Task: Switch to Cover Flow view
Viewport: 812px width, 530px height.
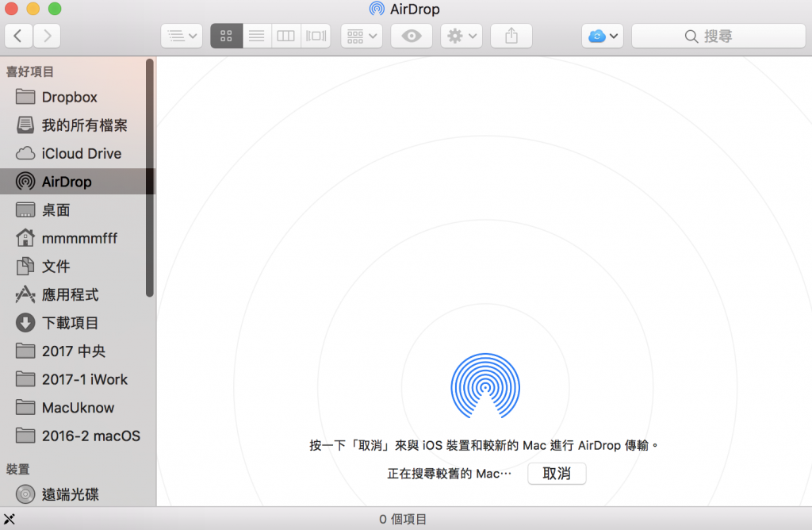Action: coord(316,36)
